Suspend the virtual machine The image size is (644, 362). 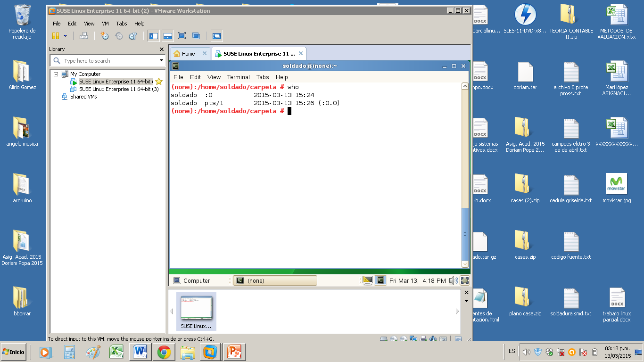coord(56,36)
